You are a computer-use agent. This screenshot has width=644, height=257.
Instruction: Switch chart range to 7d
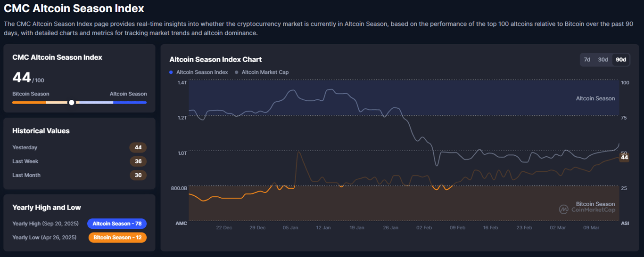coord(587,60)
